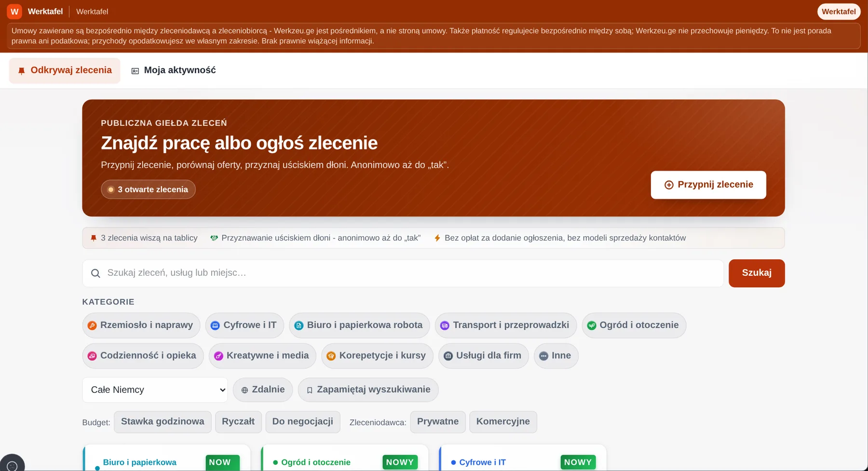Click the Przypnij zlecenie button
This screenshot has height=471, width=868.
[x=708, y=185]
